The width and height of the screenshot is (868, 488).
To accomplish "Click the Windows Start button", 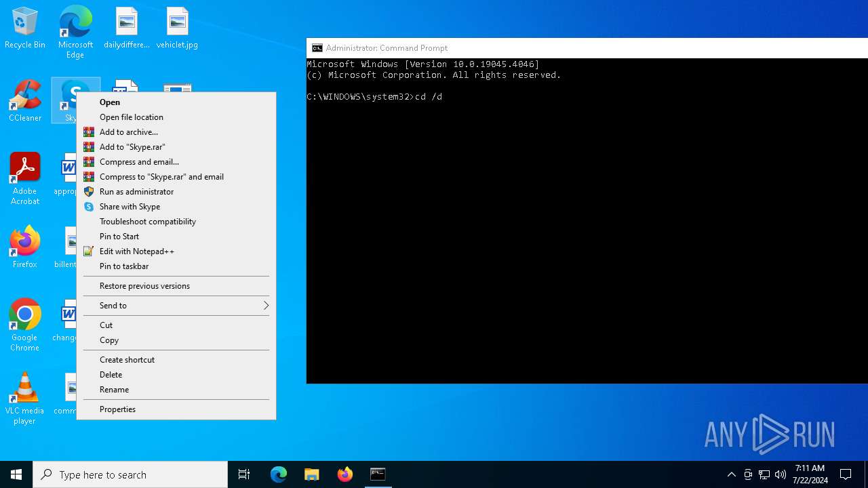I will pos(16,474).
